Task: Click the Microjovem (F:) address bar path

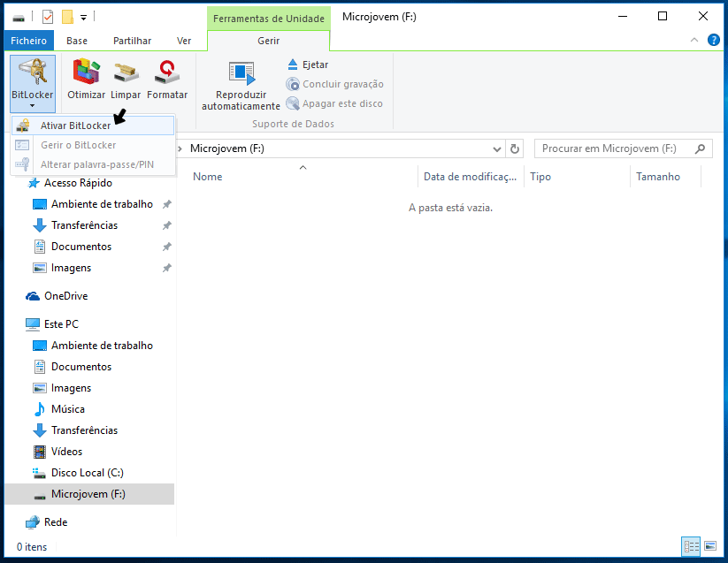Action: tap(227, 148)
